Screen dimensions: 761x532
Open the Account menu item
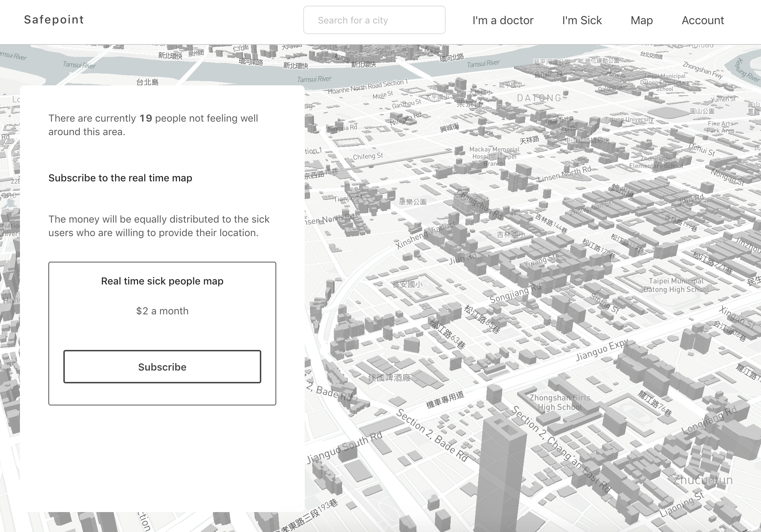tap(703, 20)
